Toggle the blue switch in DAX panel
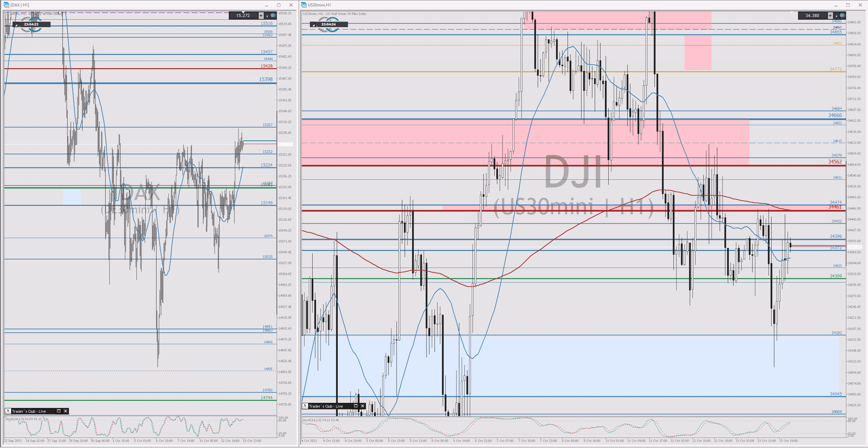The height and width of the screenshot is (448, 868). tap(273, 15)
